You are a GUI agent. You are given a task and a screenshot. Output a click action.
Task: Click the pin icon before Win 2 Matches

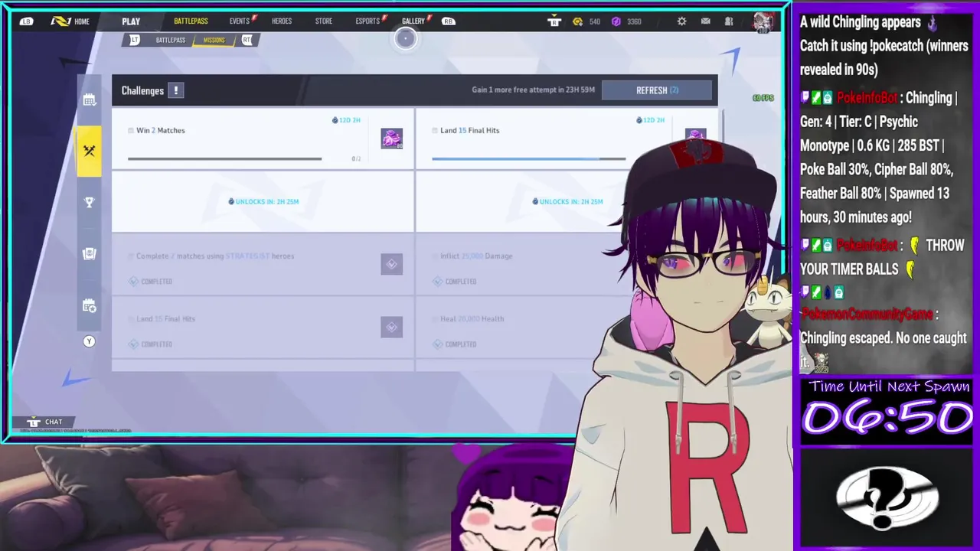pyautogui.click(x=131, y=131)
